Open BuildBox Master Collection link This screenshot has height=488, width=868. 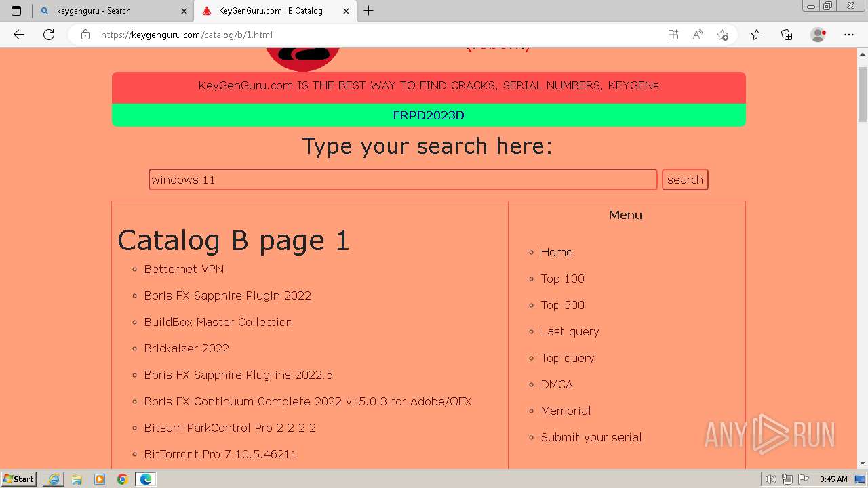(218, 322)
